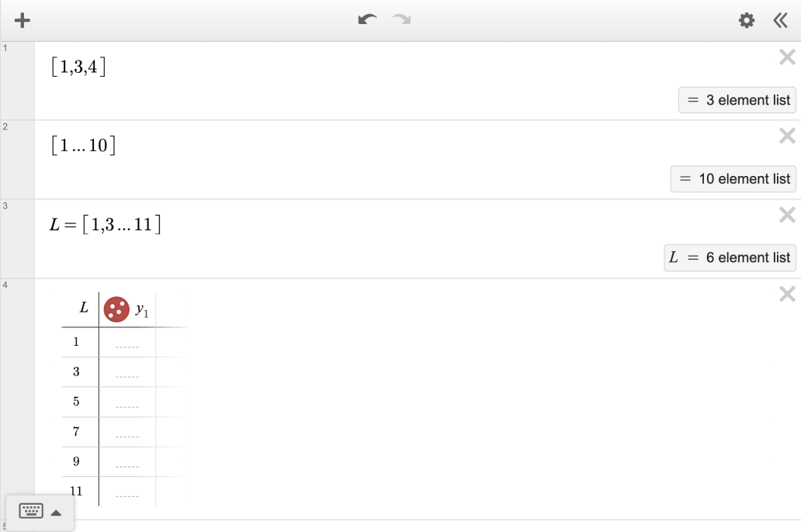Click the undo arrow icon
801x532 pixels.
coord(366,20)
